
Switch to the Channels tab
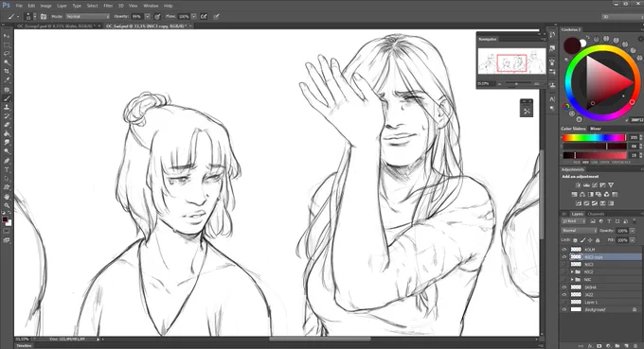coord(596,214)
